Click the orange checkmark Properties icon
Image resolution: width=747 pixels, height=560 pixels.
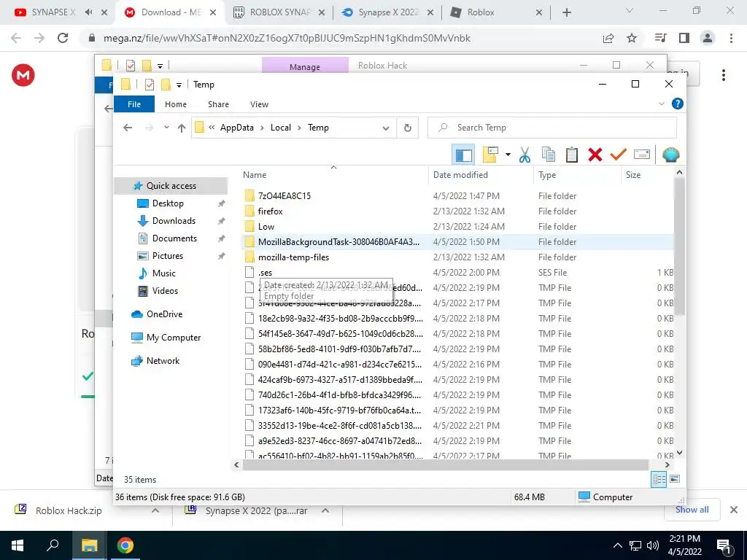point(619,155)
